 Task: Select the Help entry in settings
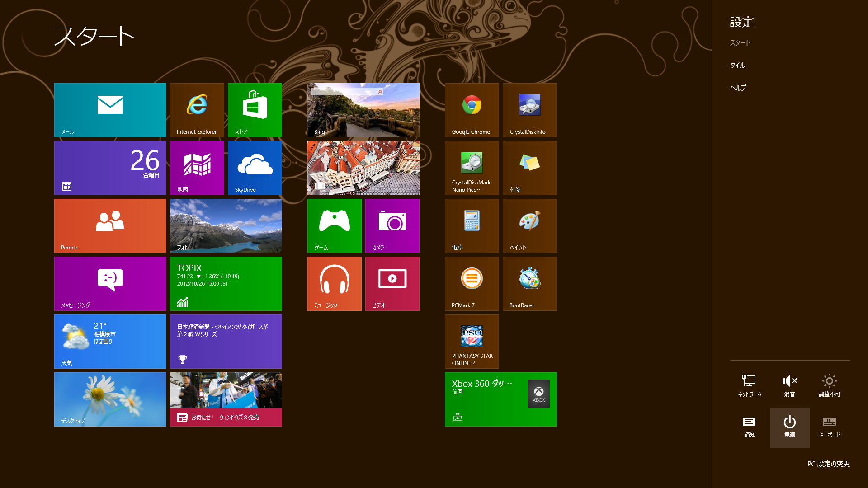pyautogui.click(x=738, y=88)
